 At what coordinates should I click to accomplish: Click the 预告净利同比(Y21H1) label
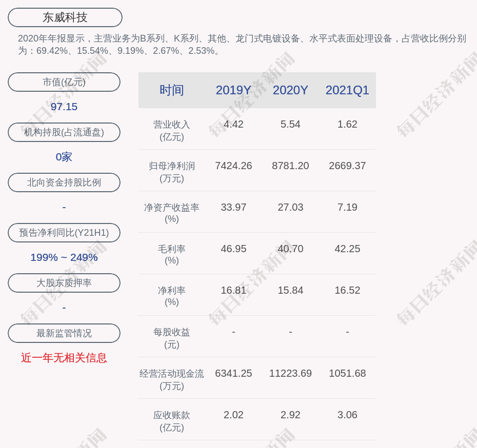64,233
